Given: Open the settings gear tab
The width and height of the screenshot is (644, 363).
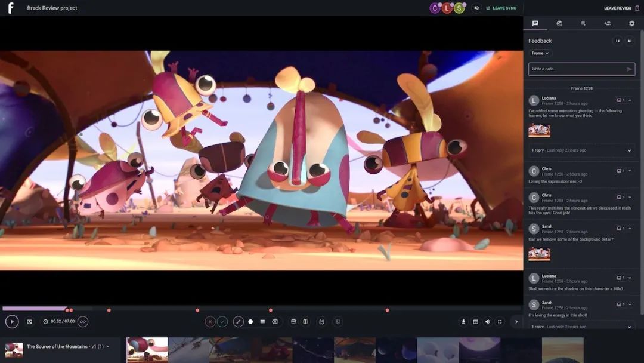Looking at the screenshot, I should click(631, 24).
